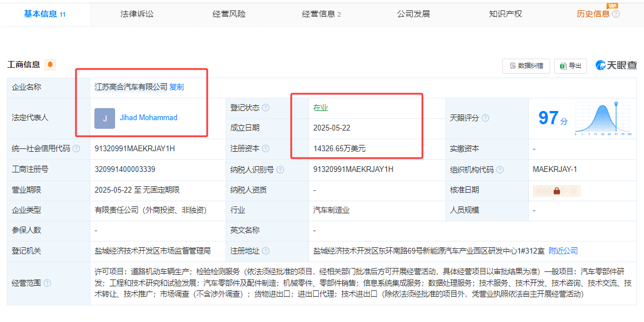Click the 复制 link beside the company name
This screenshot has width=644, height=322.
(x=177, y=87)
